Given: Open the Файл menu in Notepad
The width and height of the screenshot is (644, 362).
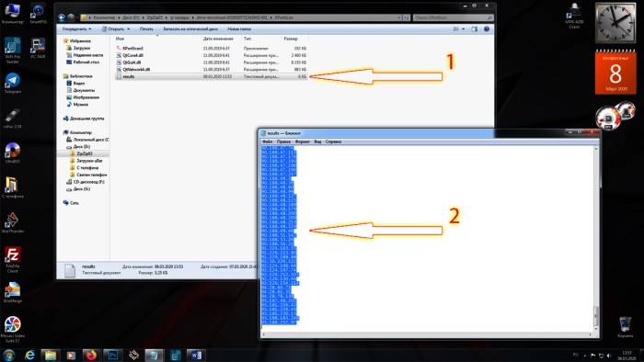Looking at the screenshot, I should point(268,141).
